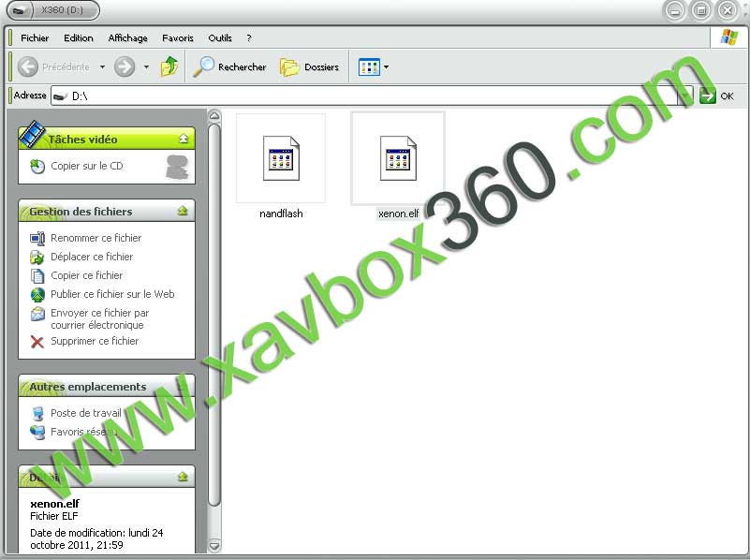
Task: Click the Favoris réseau network icon
Action: 37,433
